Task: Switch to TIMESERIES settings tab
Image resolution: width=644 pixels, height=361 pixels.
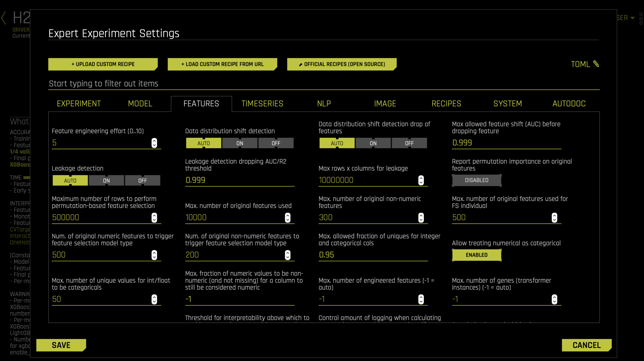Action: [x=262, y=103]
